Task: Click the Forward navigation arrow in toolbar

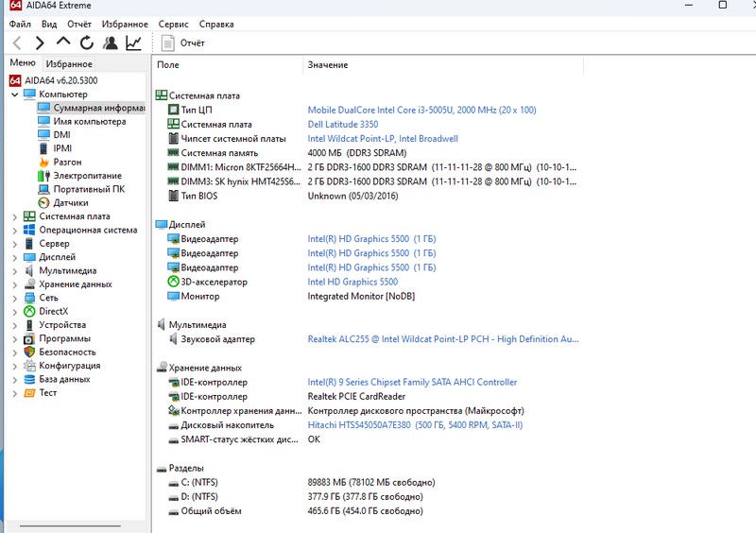Action: [40, 43]
